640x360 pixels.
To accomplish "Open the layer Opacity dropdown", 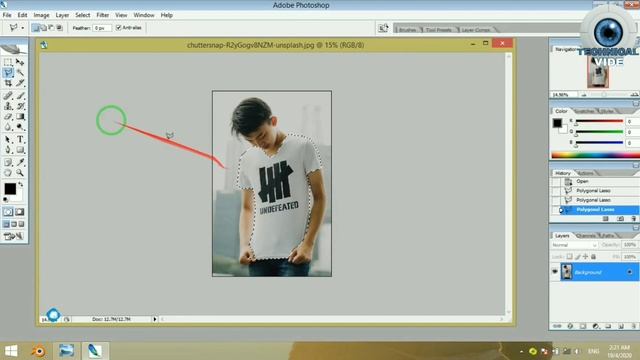I will (x=630, y=245).
